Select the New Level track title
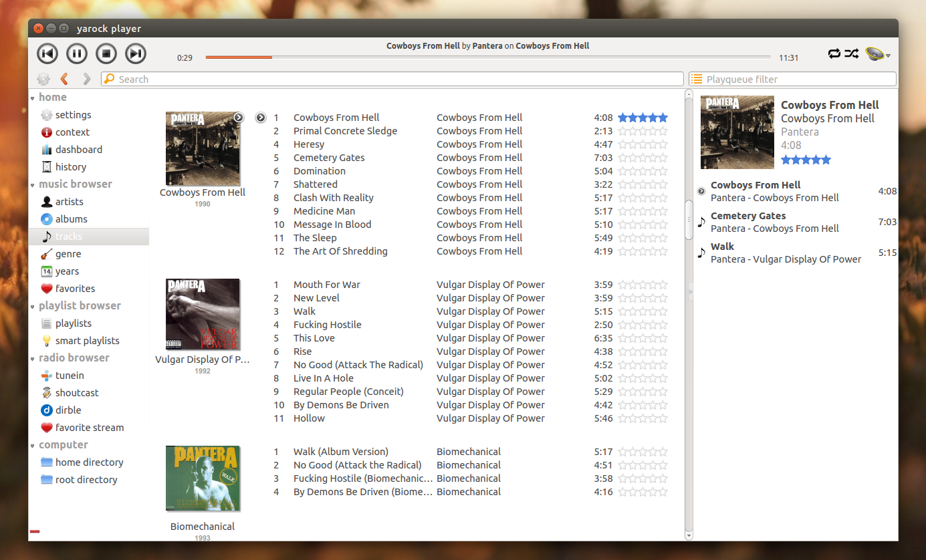The image size is (926, 560). click(316, 298)
